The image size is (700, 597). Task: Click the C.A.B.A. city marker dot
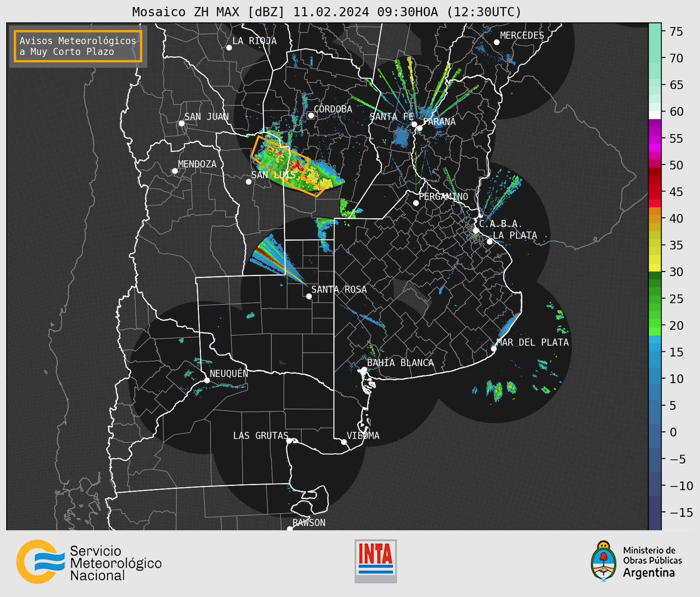pyautogui.click(x=476, y=230)
